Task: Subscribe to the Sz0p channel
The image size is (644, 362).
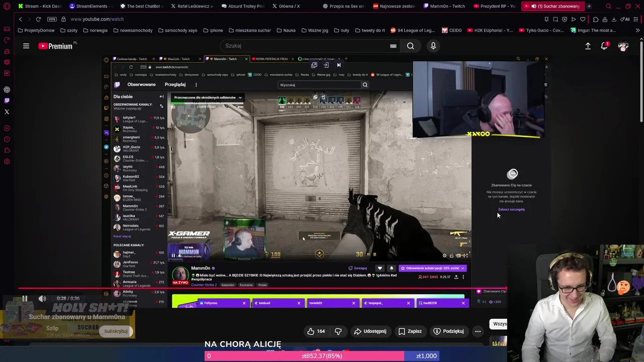Action: click(116, 331)
